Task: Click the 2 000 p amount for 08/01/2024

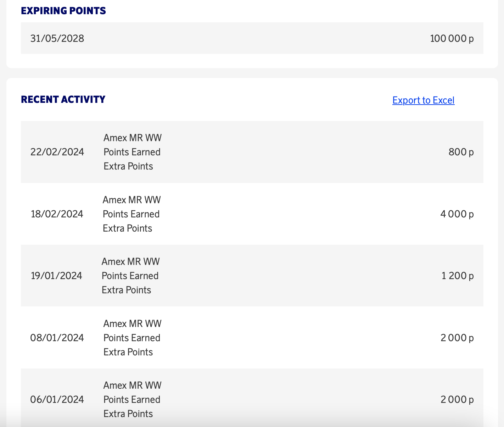Action: click(457, 338)
